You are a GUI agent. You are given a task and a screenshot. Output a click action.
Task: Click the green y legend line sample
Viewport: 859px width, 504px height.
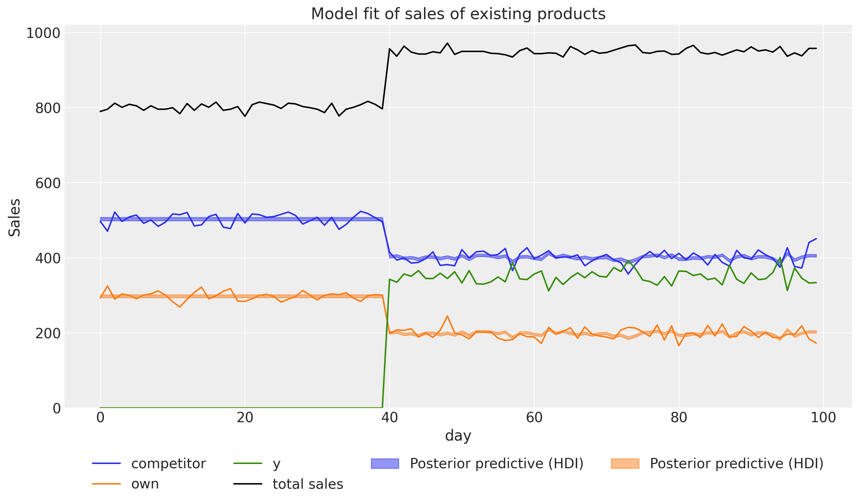pos(248,463)
